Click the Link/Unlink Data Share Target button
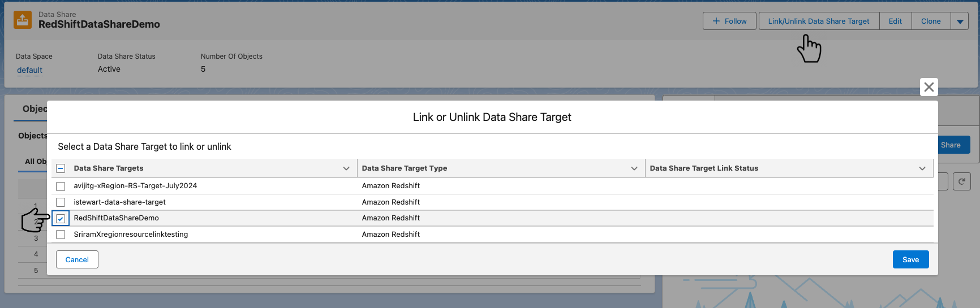The height and width of the screenshot is (308, 980). coord(819,21)
